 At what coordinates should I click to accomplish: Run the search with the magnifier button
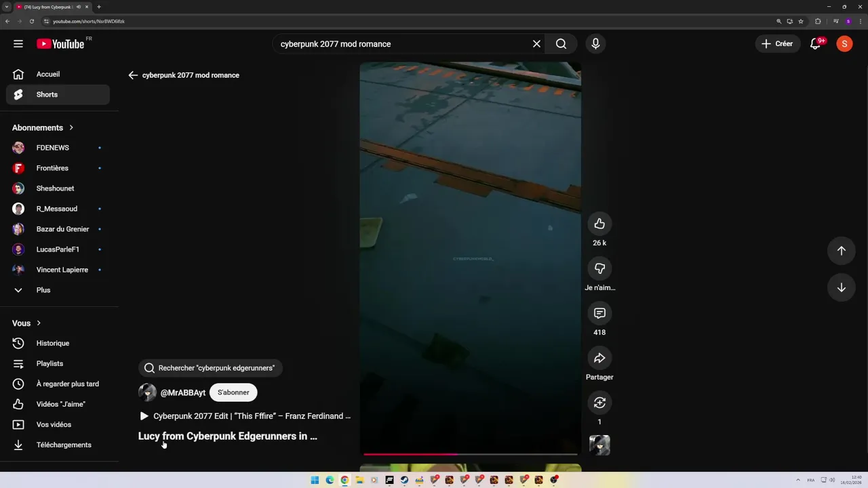point(561,44)
